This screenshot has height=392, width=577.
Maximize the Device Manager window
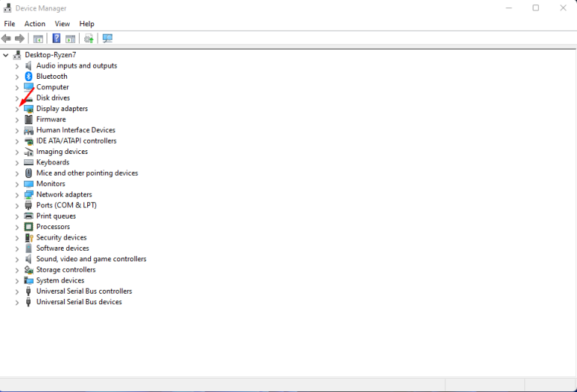pyautogui.click(x=536, y=8)
